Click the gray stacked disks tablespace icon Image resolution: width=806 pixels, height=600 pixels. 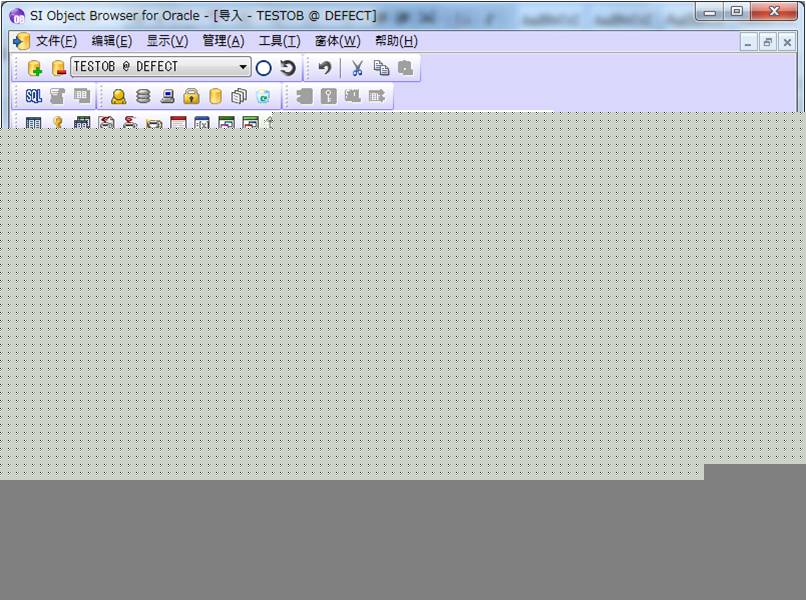click(143, 96)
